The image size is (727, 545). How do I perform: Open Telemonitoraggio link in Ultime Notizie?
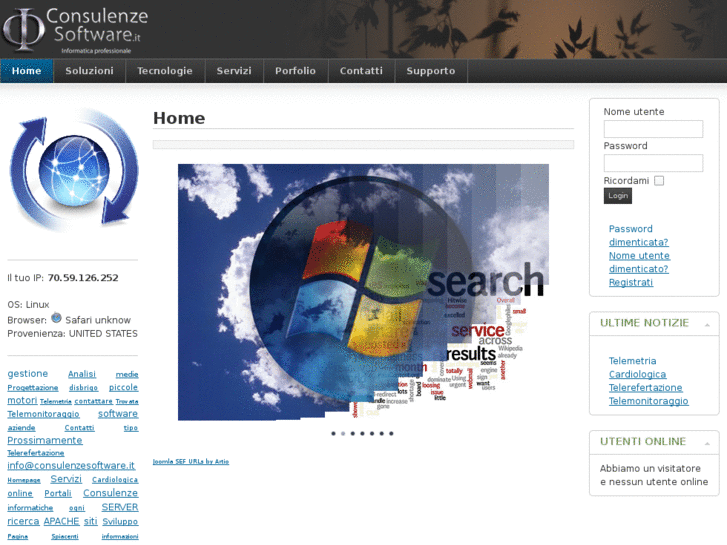(649, 401)
